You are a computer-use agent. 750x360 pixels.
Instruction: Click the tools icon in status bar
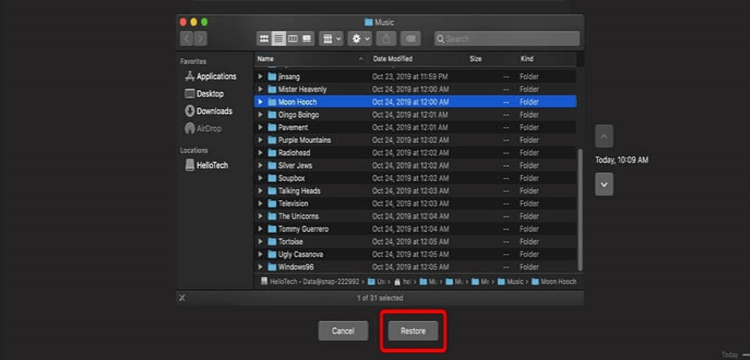pyautogui.click(x=182, y=298)
